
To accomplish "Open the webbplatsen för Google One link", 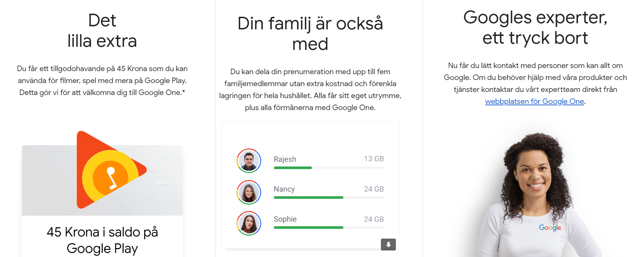I will (534, 102).
